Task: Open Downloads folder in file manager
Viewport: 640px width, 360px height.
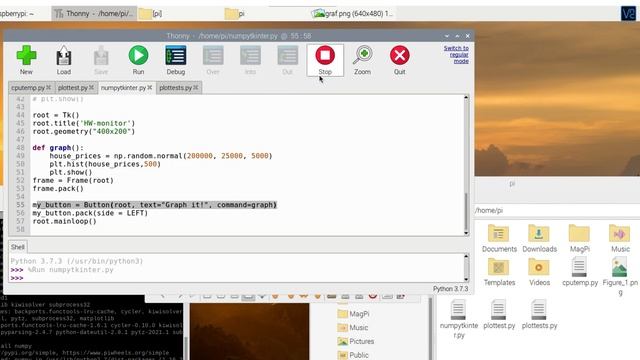Action: [x=540, y=239]
